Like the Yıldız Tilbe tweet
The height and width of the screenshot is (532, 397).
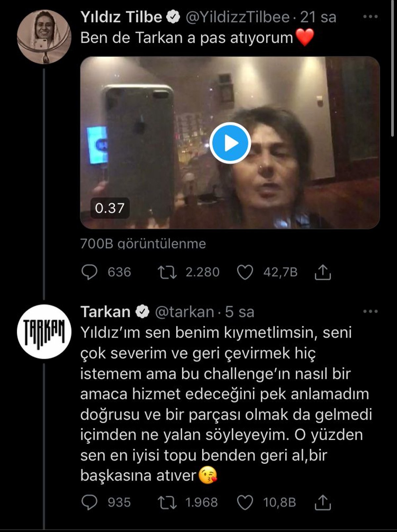coord(245,272)
